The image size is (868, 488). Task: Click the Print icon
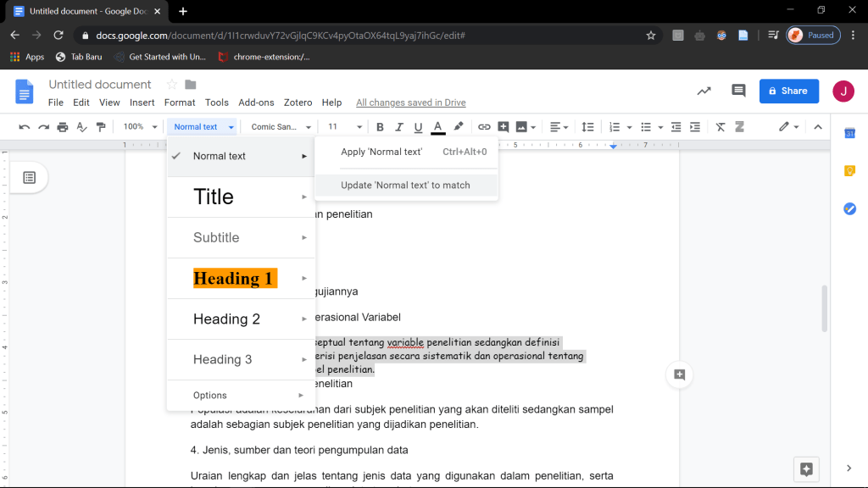coord(63,127)
